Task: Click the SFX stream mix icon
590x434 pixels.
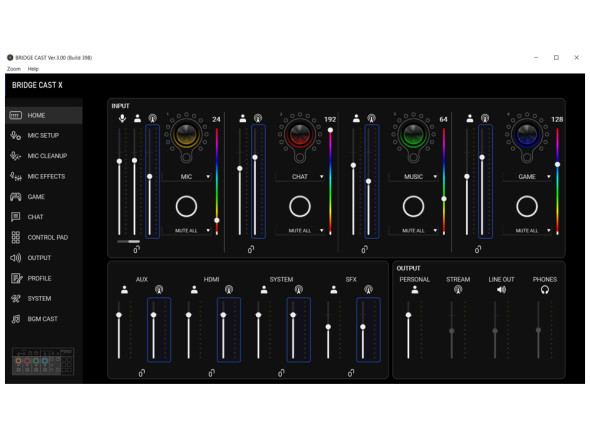Action: click(368, 289)
